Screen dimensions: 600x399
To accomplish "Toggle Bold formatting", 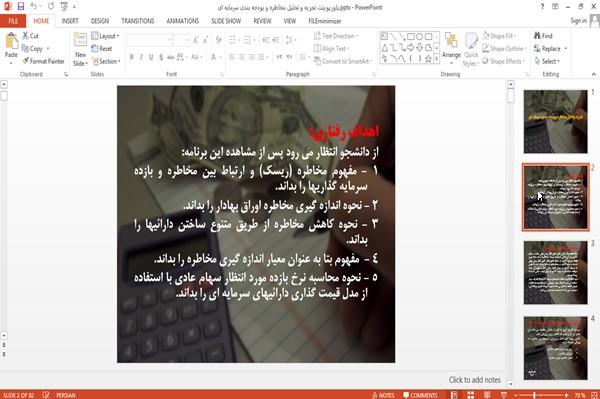I will point(132,57).
